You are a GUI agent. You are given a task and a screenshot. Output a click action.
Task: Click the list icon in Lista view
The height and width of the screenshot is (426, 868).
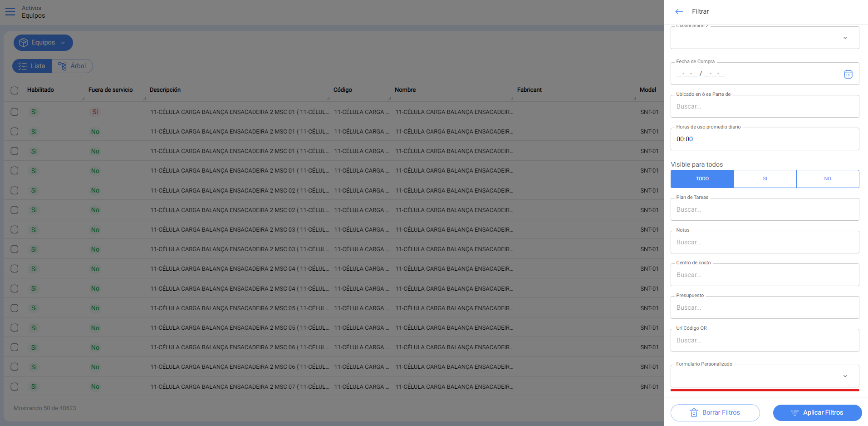tap(23, 66)
